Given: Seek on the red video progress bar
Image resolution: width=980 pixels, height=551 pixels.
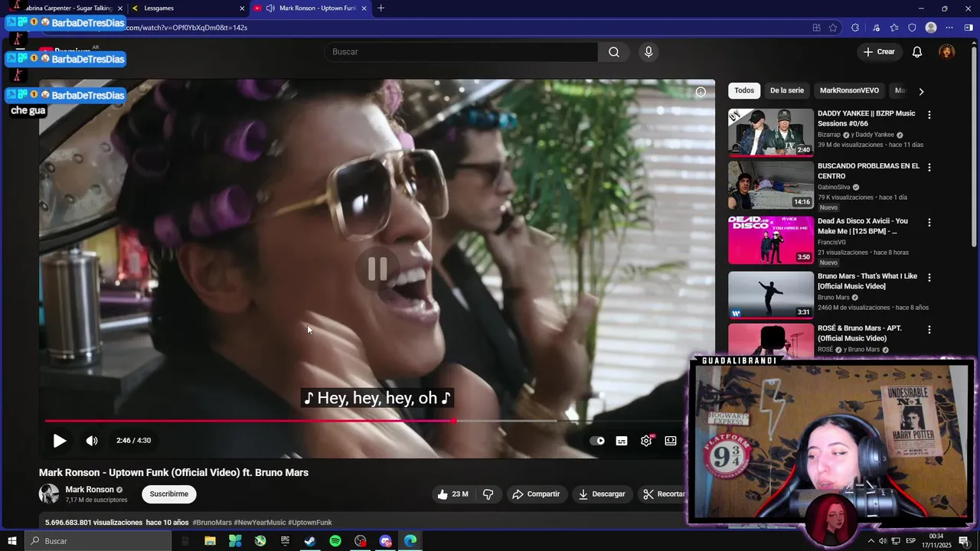Looking at the screenshot, I should click(250, 421).
